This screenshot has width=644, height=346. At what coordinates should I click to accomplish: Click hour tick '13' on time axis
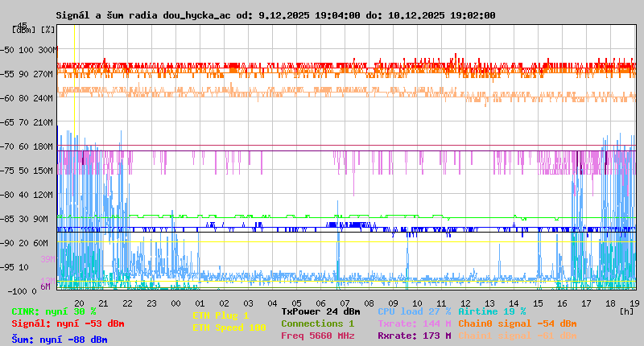point(490,303)
